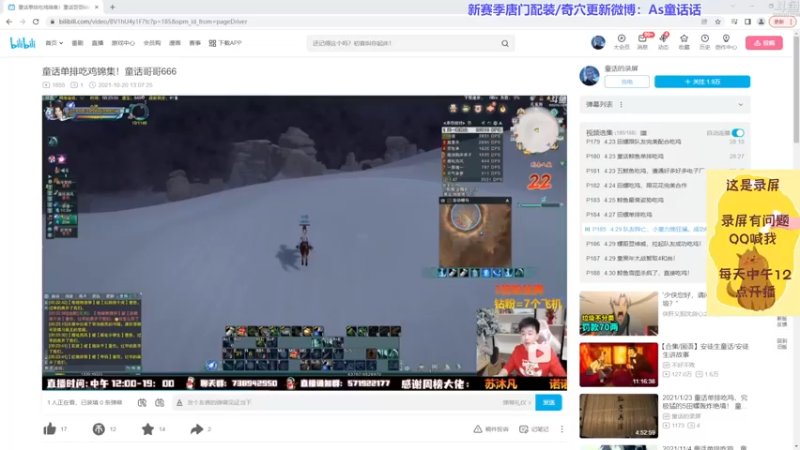Open the danmaku settings icon

(160, 403)
